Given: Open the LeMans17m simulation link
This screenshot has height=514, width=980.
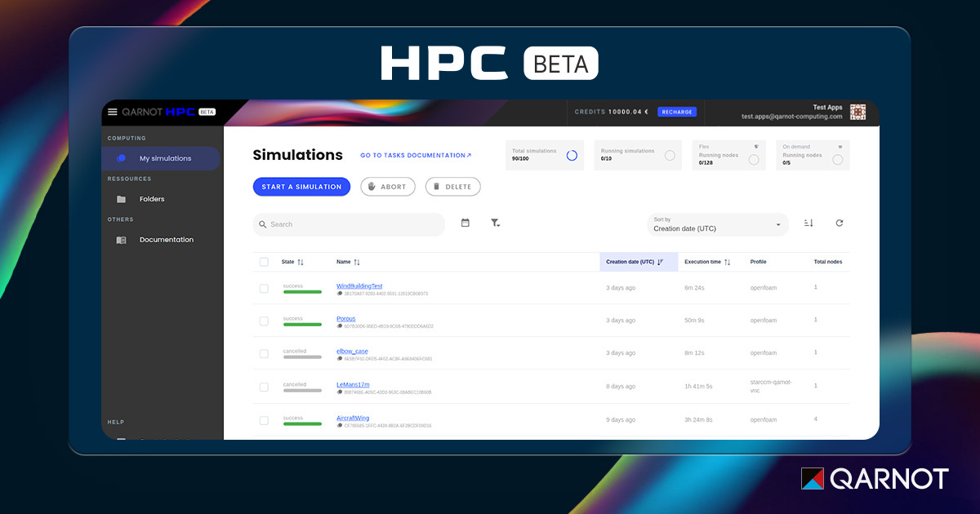Looking at the screenshot, I should 353,384.
